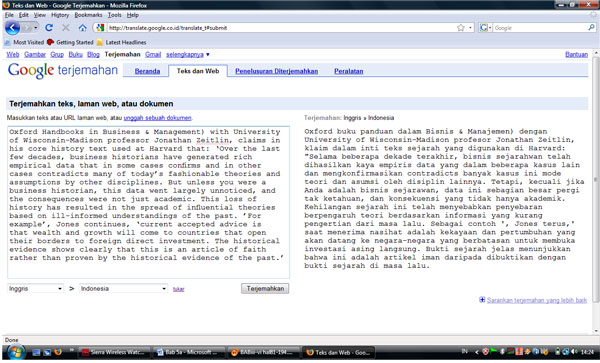This screenshot has width=600, height=363.
Task: Open the Windows Start orb
Action: click(15, 352)
